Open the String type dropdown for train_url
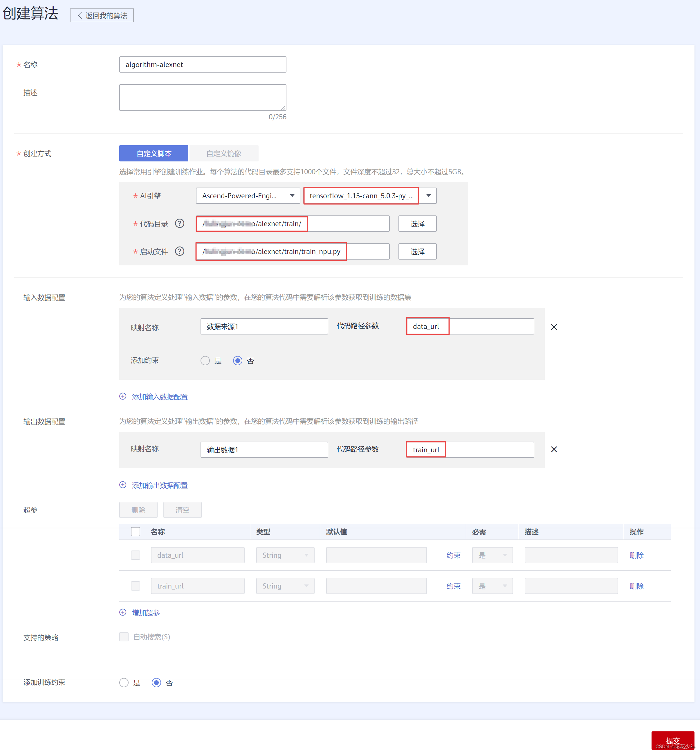Screen dimensions: 700x752 tap(285, 586)
